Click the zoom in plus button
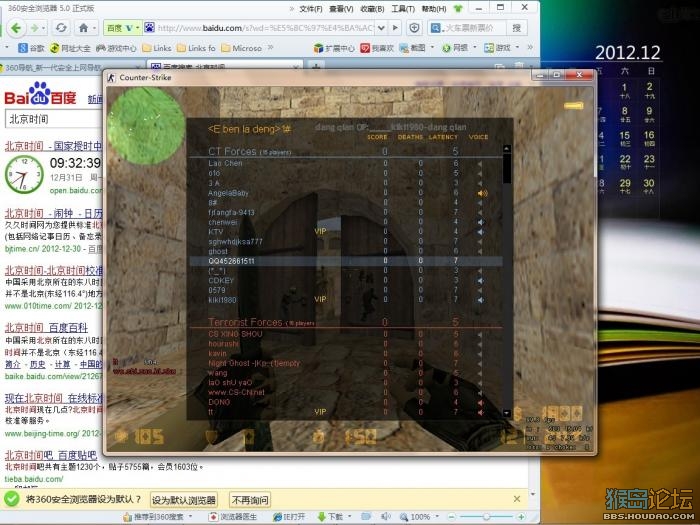Viewport: 700px width, 525px height. 521,517
